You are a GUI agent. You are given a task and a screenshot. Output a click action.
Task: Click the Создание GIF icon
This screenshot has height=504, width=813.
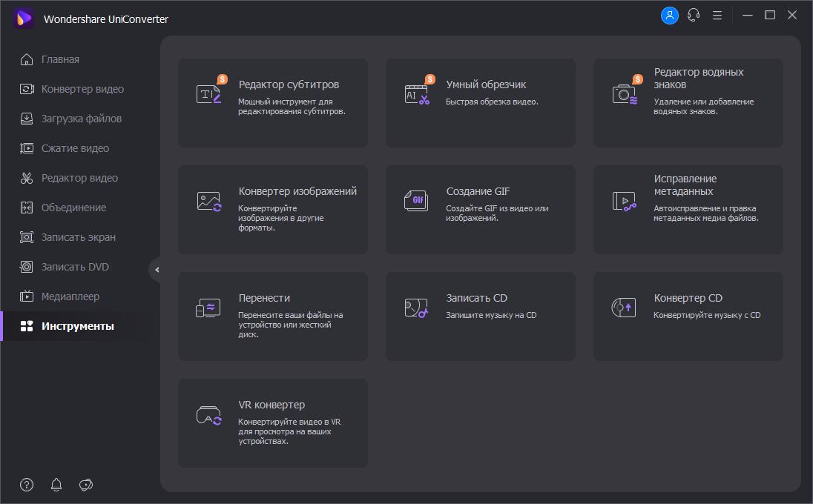417,201
